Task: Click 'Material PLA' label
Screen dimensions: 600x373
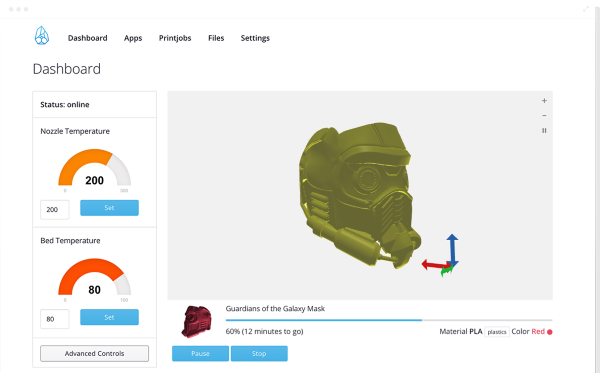Action: 461,331
